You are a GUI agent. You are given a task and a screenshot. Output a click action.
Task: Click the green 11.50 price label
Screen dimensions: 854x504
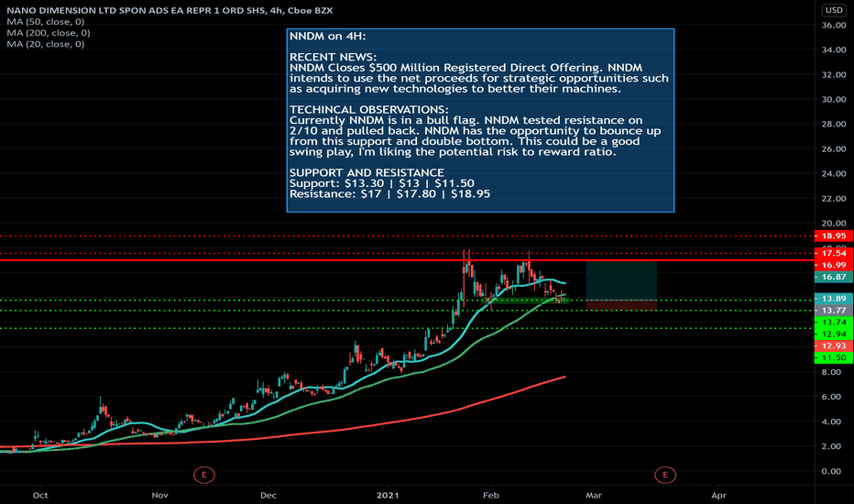(833, 358)
